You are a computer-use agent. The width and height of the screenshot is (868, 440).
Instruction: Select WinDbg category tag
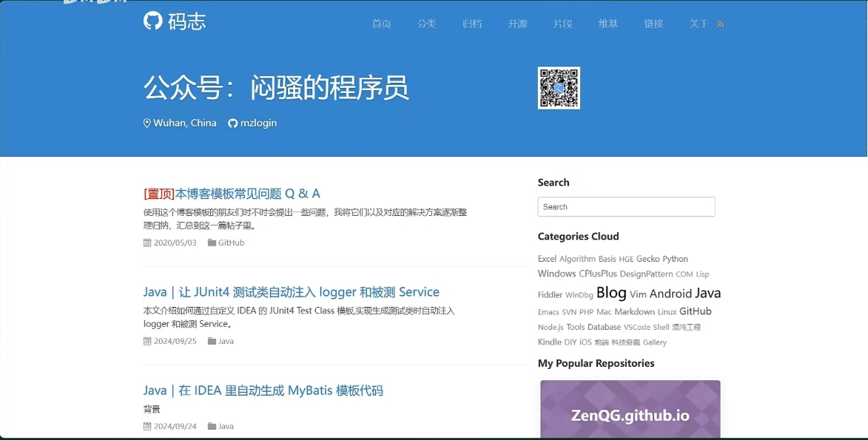pyautogui.click(x=579, y=295)
